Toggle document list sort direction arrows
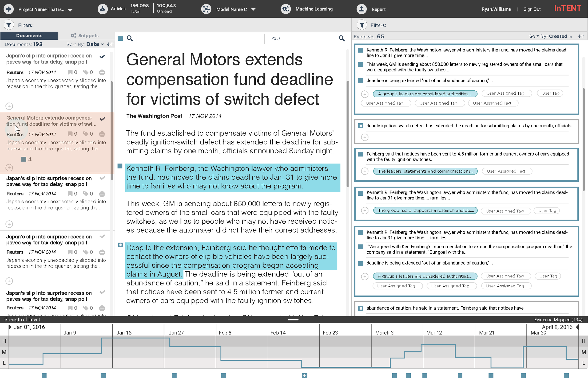 point(110,44)
